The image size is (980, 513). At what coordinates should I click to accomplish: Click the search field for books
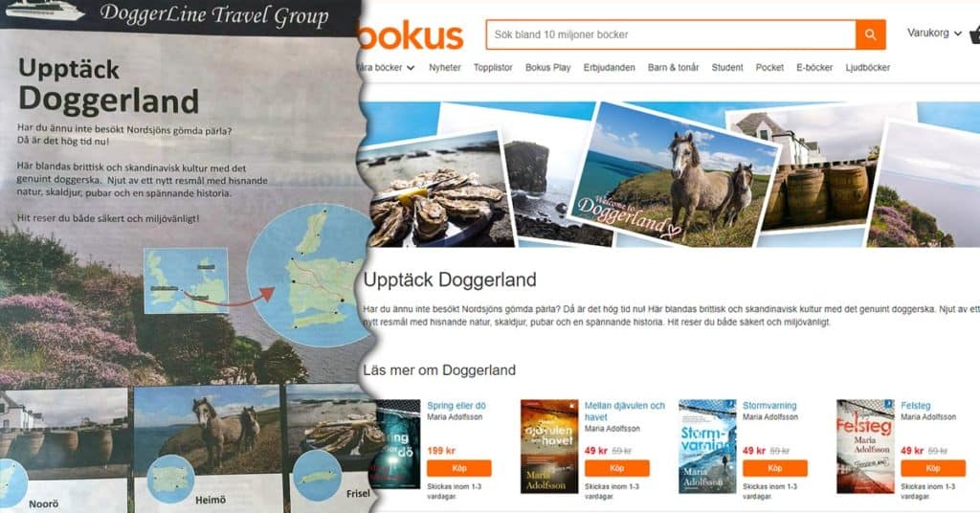(x=671, y=35)
